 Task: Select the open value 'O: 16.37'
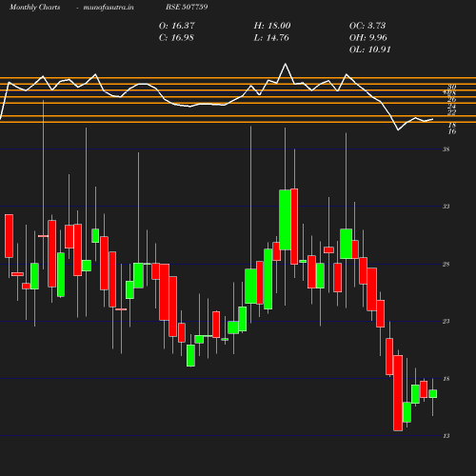pyautogui.click(x=177, y=26)
